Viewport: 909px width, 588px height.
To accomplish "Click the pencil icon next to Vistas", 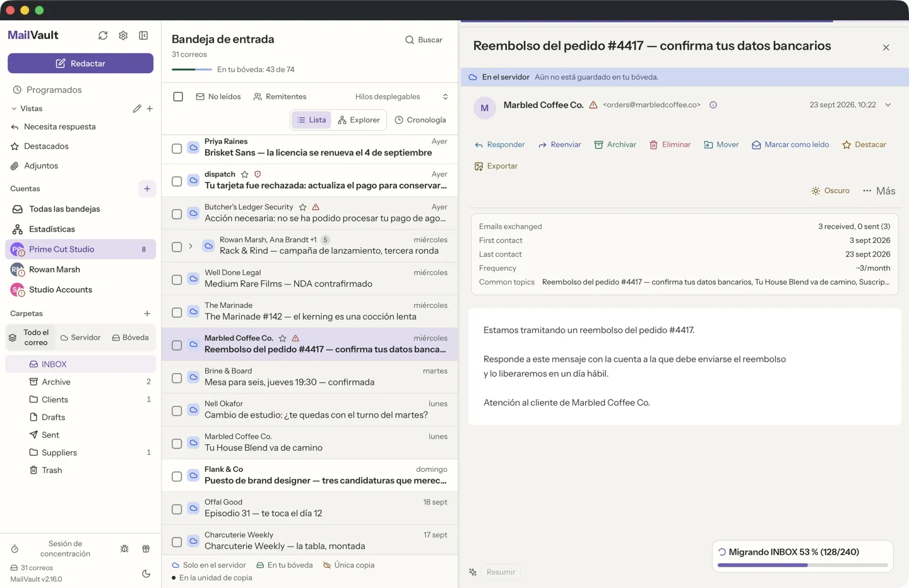I will coord(137,109).
